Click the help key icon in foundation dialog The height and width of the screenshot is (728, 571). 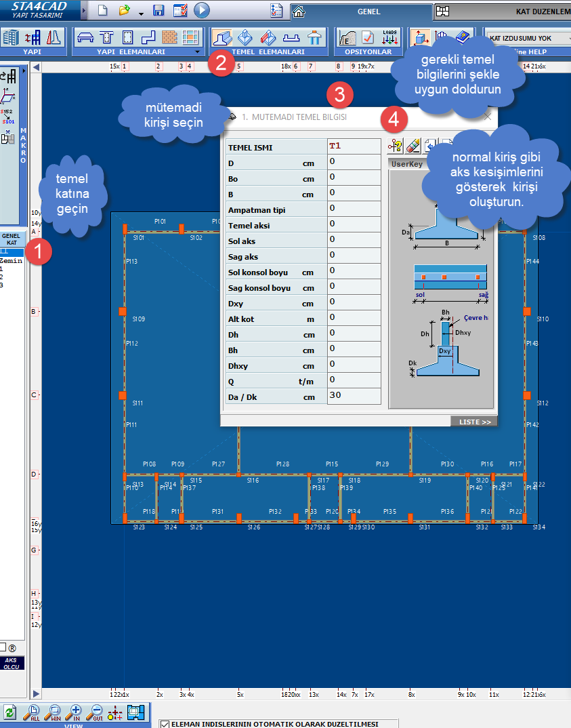click(395, 146)
